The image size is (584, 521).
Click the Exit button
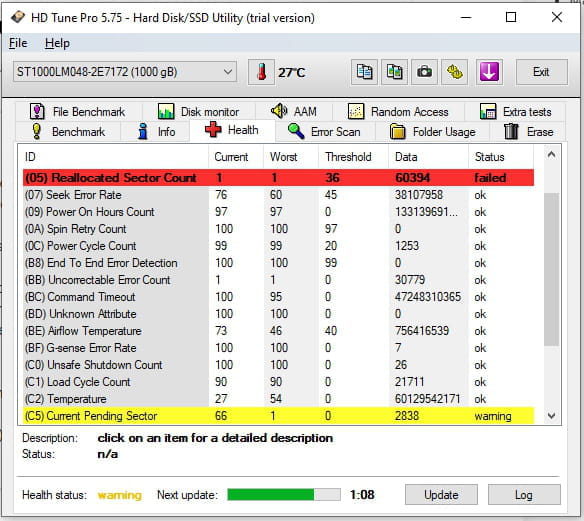pyautogui.click(x=542, y=72)
